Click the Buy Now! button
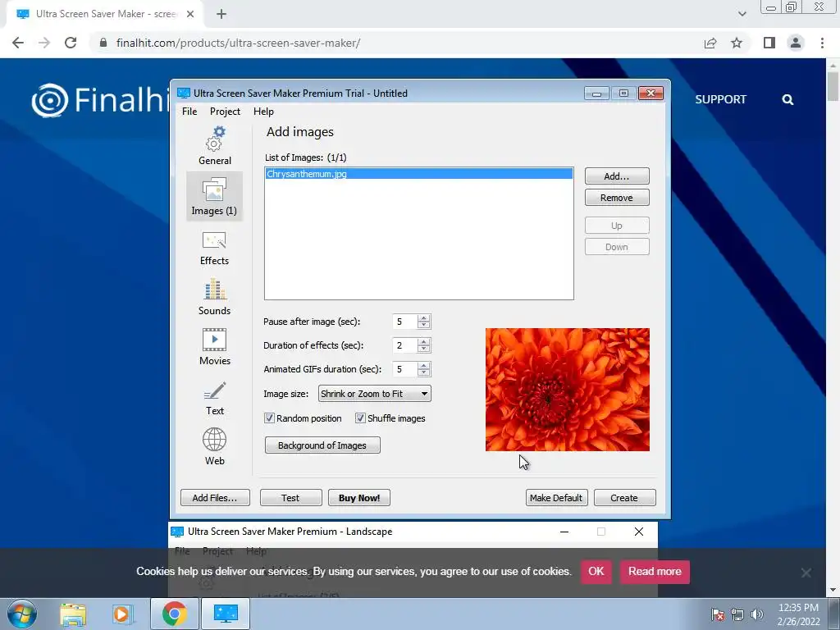This screenshot has width=840, height=630. 359,498
